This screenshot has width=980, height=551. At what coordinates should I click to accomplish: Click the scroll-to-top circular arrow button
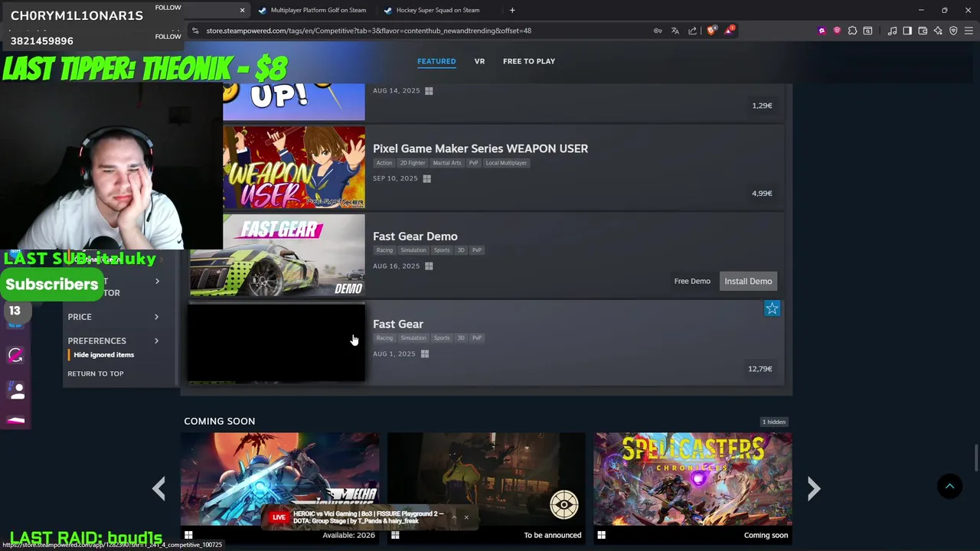(x=949, y=486)
